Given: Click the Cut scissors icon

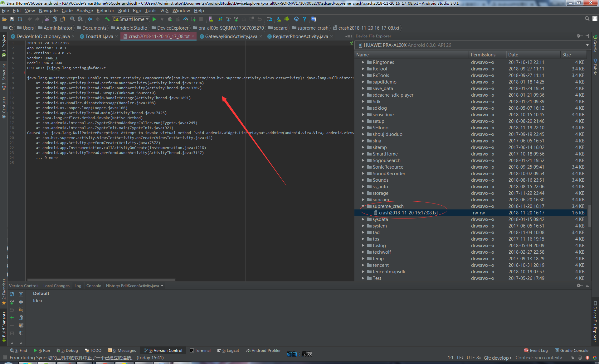Looking at the screenshot, I should (47, 19).
